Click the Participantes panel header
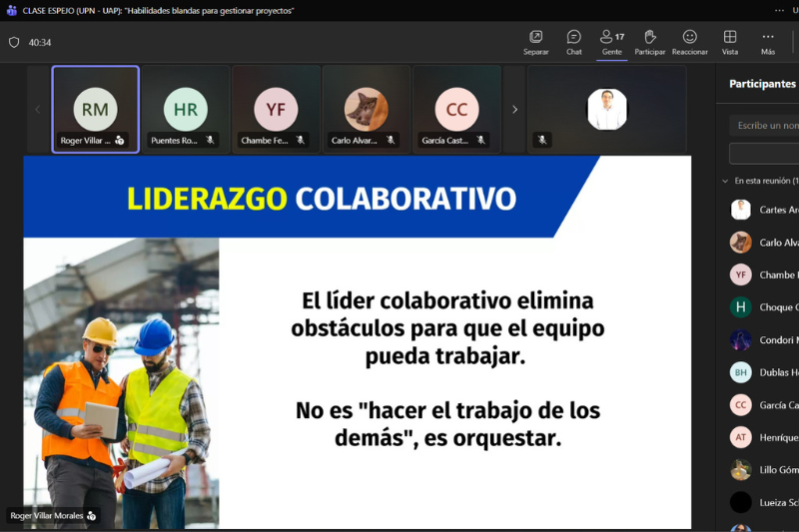 (x=762, y=84)
